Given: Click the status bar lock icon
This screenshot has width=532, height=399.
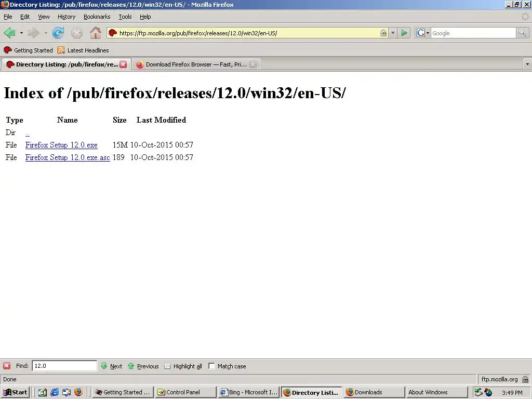Looking at the screenshot, I should point(525,379).
